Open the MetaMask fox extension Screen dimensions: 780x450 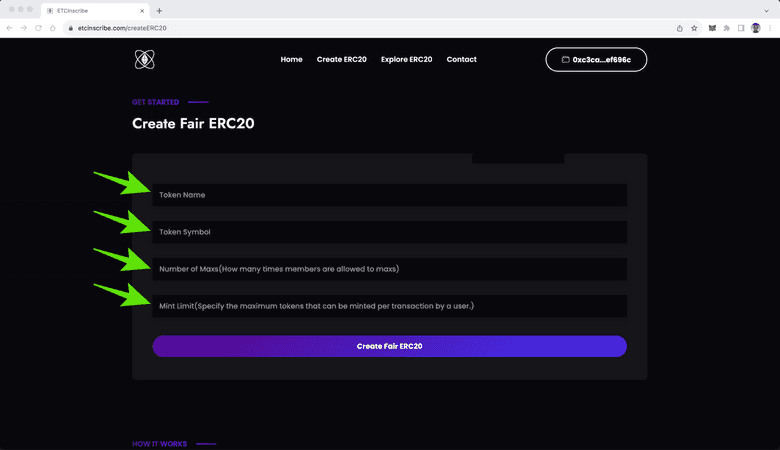click(x=711, y=28)
